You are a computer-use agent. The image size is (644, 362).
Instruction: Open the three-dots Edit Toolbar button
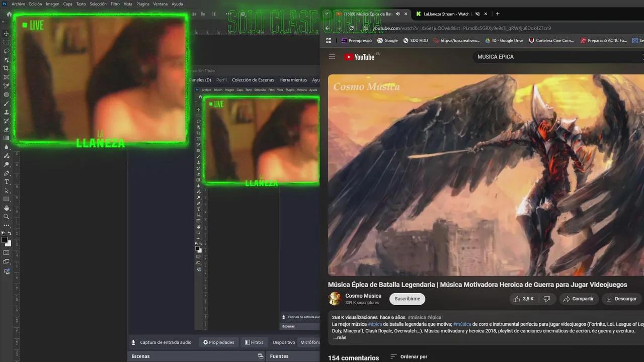(7, 226)
